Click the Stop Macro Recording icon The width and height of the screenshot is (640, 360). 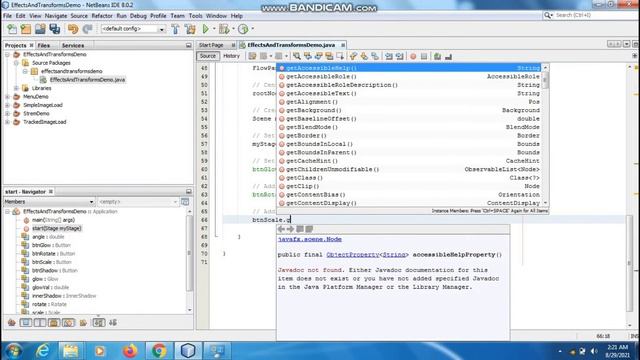pos(424,56)
